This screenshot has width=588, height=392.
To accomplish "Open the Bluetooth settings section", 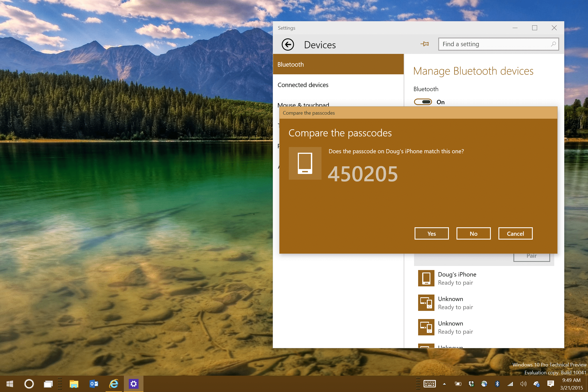I will tap(338, 64).
